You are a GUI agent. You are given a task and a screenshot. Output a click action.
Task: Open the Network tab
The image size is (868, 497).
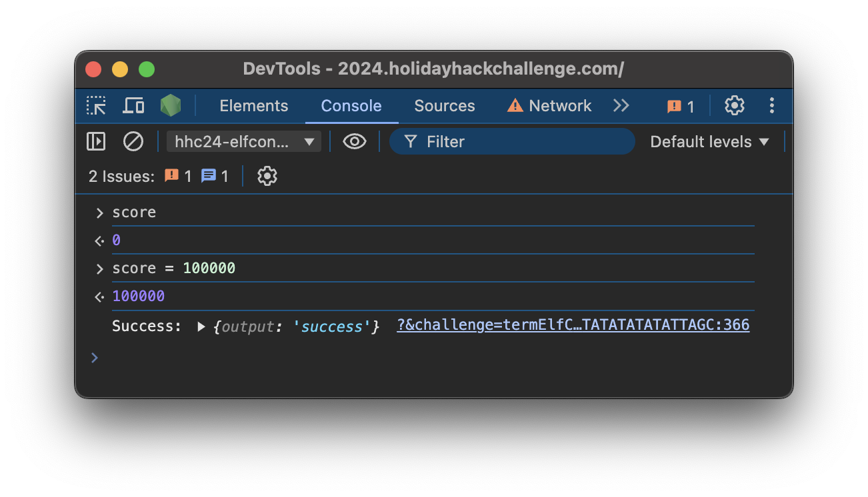(549, 106)
